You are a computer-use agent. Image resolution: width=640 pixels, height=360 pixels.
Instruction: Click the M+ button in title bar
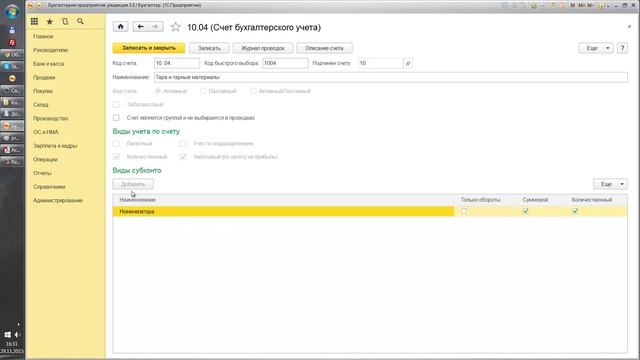[x=581, y=5]
